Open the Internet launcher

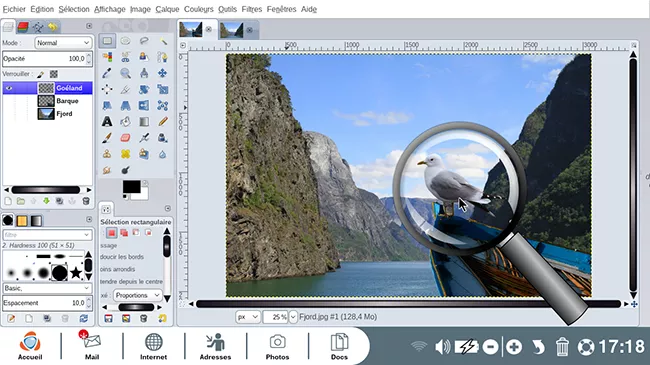point(153,346)
